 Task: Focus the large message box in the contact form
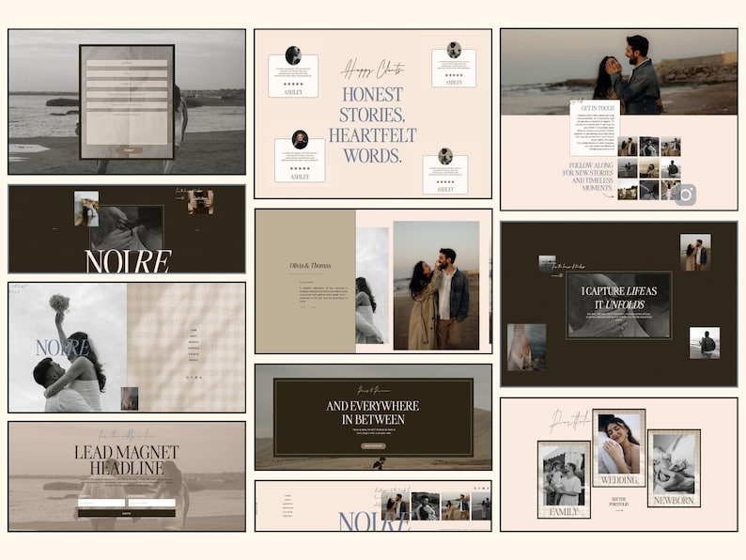click(x=127, y=128)
